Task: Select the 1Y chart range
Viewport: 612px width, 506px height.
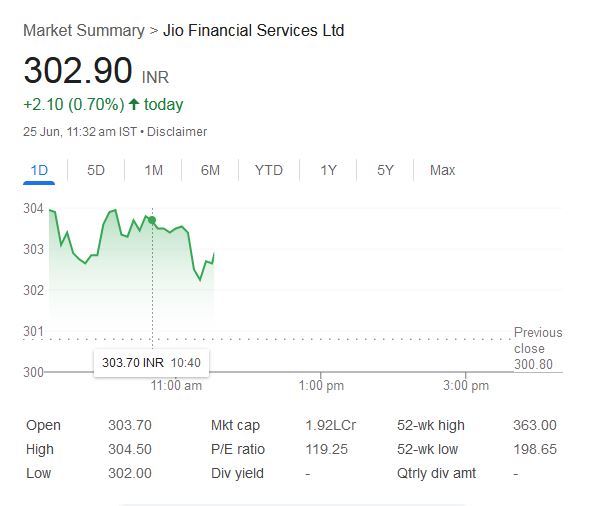Action: (328, 170)
